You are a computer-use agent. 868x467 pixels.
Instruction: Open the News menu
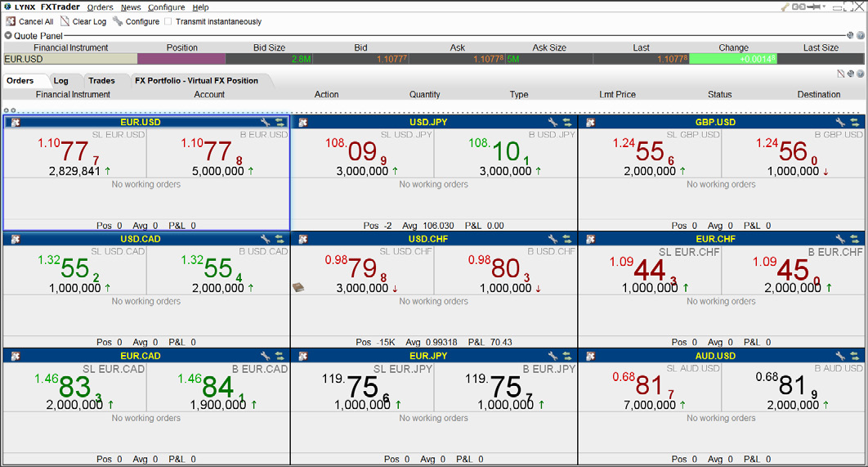tap(131, 7)
